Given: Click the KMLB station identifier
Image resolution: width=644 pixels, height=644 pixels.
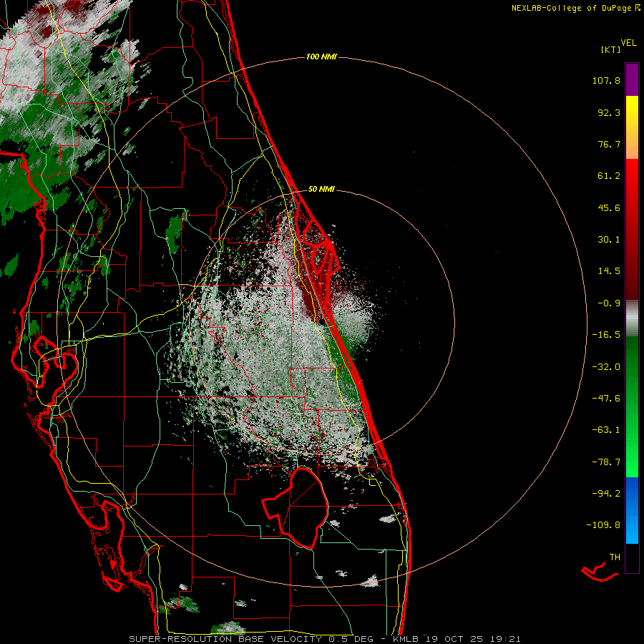Looking at the screenshot, I should tap(407, 639).
